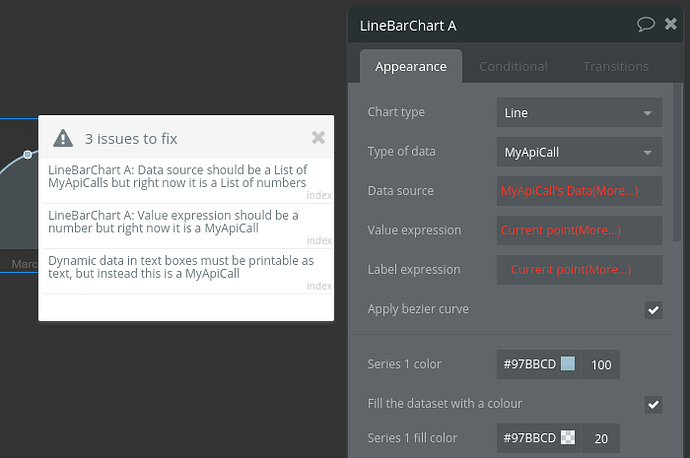Switch to the Conditional tab
The image size is (690, 458).
[513, 67]
